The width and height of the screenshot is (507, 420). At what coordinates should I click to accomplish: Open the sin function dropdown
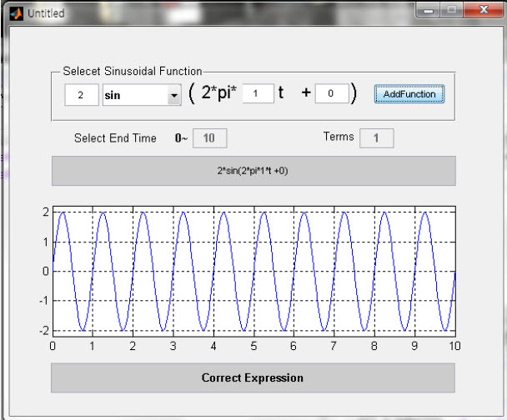(174, 95)
